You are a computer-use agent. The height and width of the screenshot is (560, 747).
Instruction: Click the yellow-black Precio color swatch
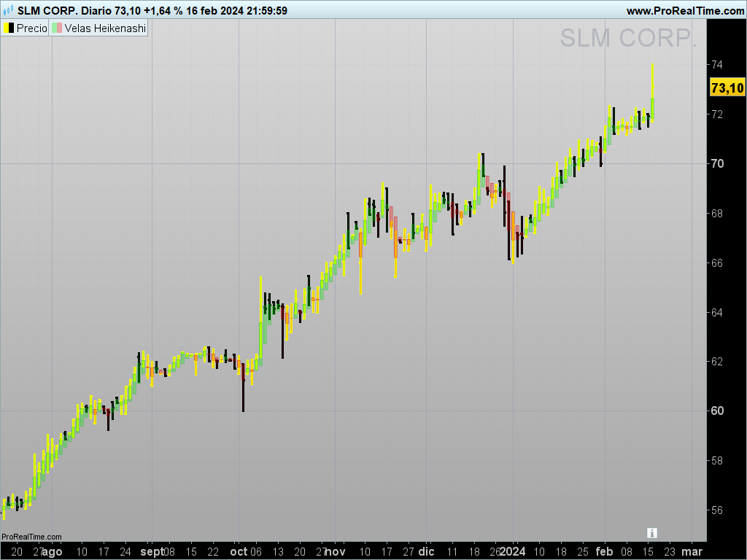coord(9,28)
